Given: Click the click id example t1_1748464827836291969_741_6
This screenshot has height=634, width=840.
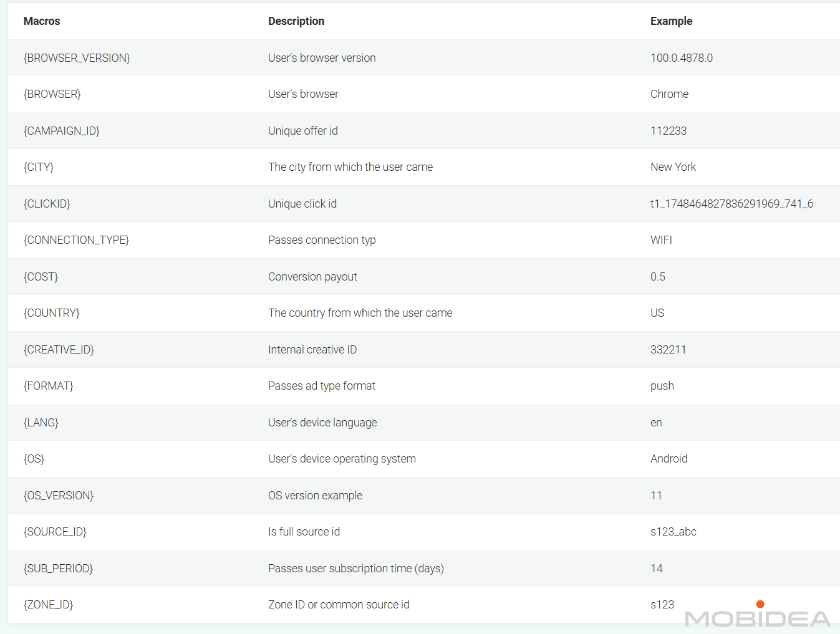Looking at the screenshot, I should (x=731, y=204).
